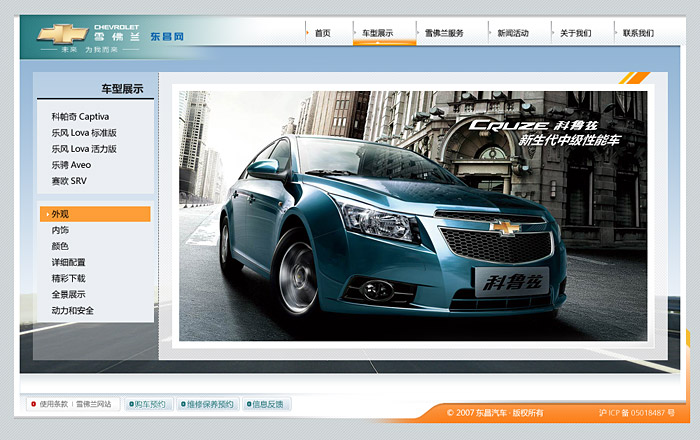Open 赛欧 SRV model page

[x=69, y=181]
